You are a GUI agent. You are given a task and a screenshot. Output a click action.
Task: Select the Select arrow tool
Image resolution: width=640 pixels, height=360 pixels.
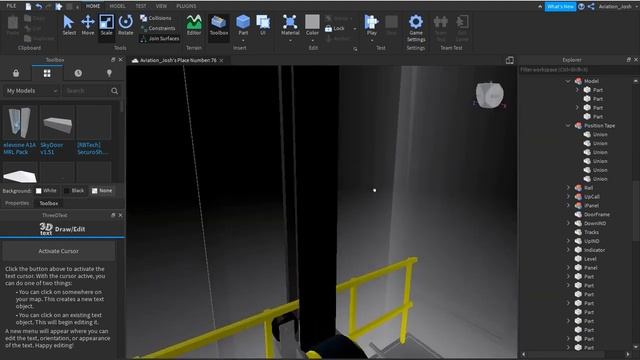69,25
